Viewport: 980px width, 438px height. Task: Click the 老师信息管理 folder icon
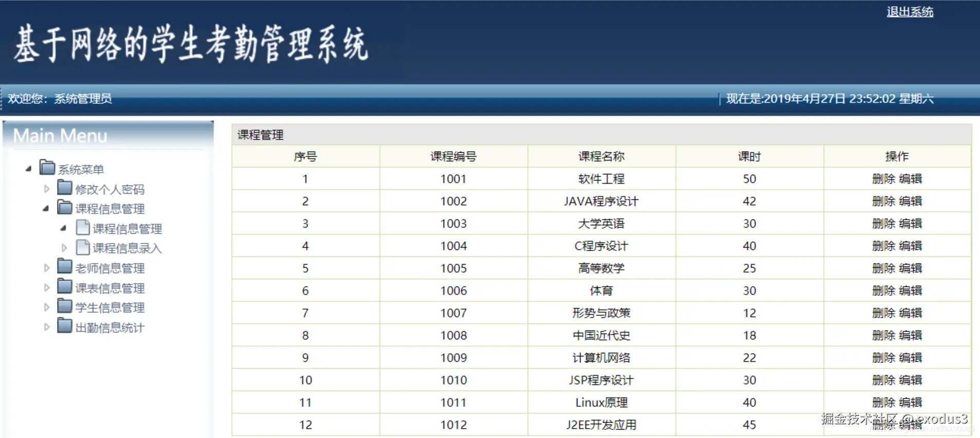(65, 266)
